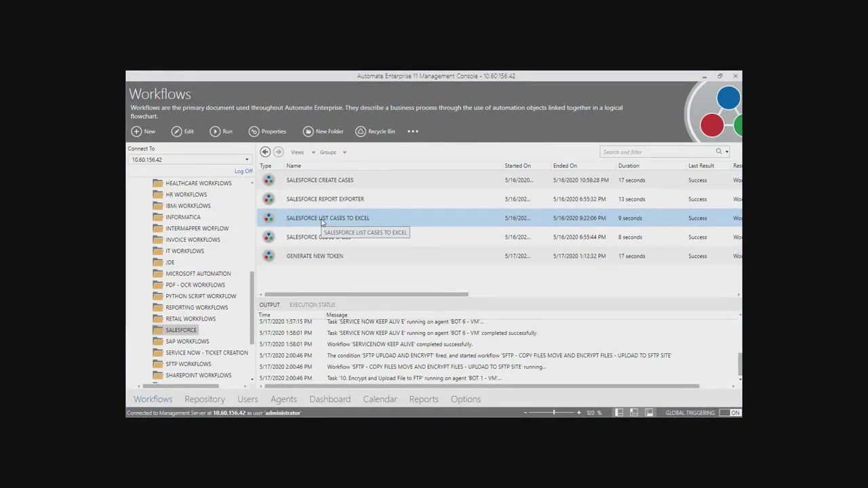Click the JDE folder icon
The width and height of the screenshot is (868, 488).
[158, 262]
